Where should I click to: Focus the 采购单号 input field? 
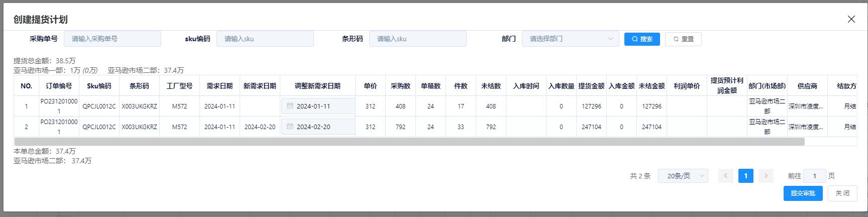(113, 39)
